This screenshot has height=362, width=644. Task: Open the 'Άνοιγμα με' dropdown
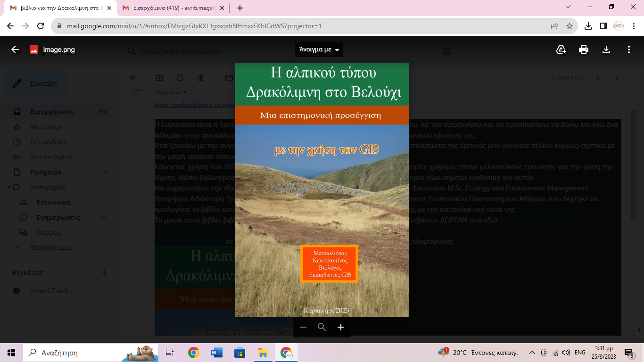[x=319, y=49]
